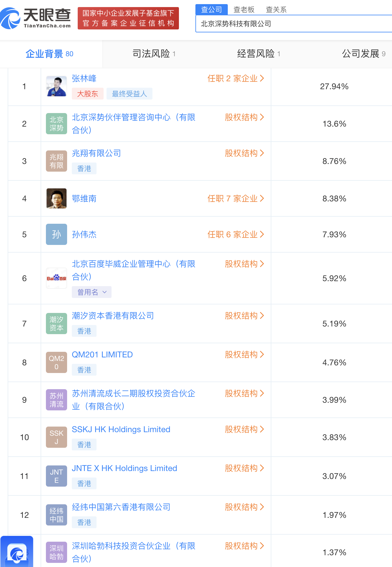Screen dimensions: 392x567
Task: Click 张林峰's profile photo
Action: coord(57,86)
